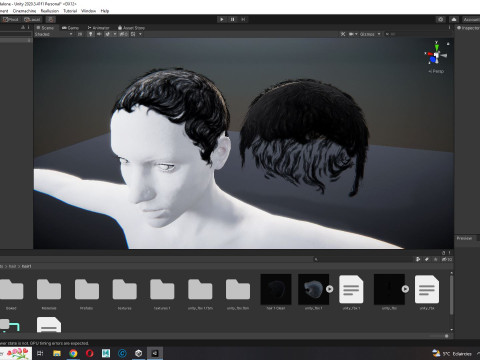Click Search by Label icon in Project

[x=427, y=259]
